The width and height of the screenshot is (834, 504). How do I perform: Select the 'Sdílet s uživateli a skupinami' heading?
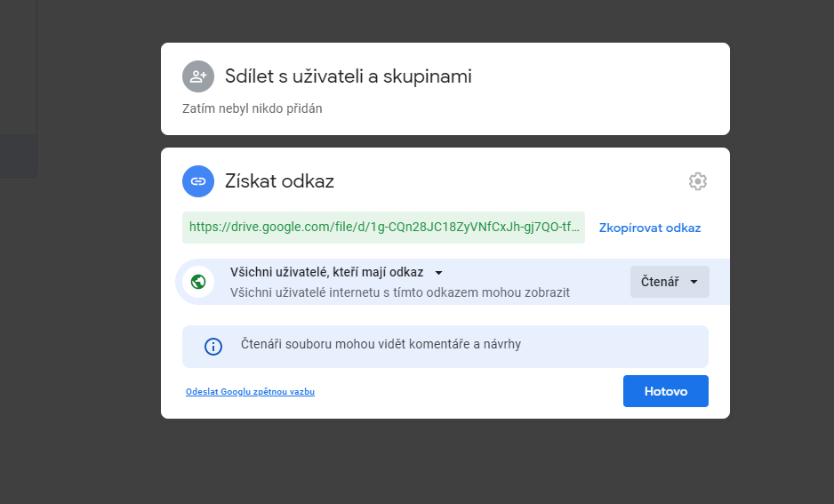pos(349,76)
